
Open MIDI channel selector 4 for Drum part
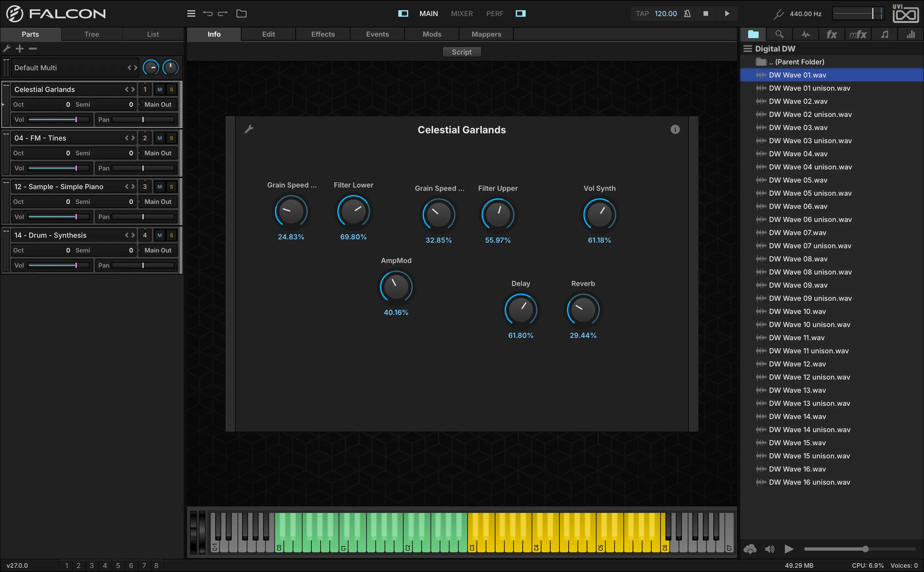tap(145, 235)
